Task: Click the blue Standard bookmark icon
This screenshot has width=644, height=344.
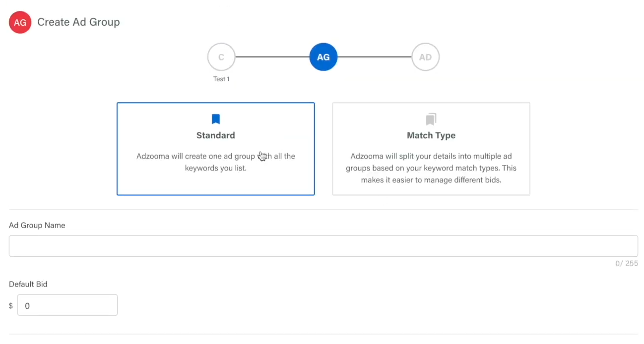Action: pos(216,119)
